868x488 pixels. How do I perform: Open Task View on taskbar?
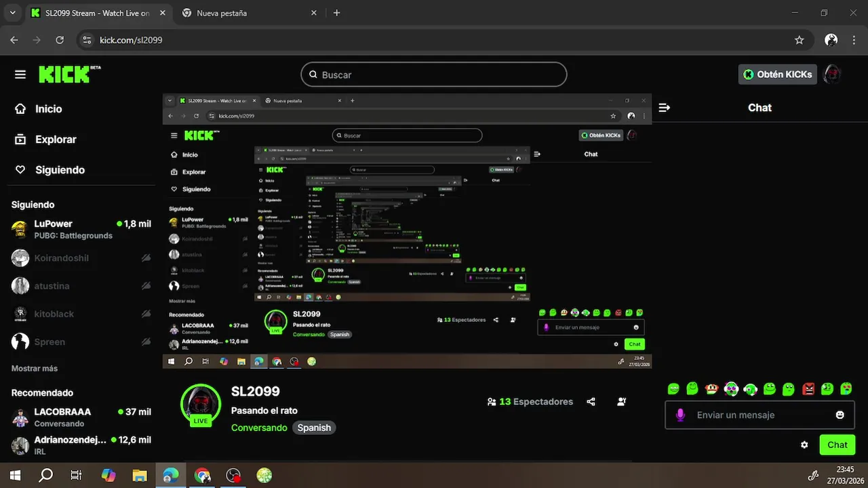(77, 476)
